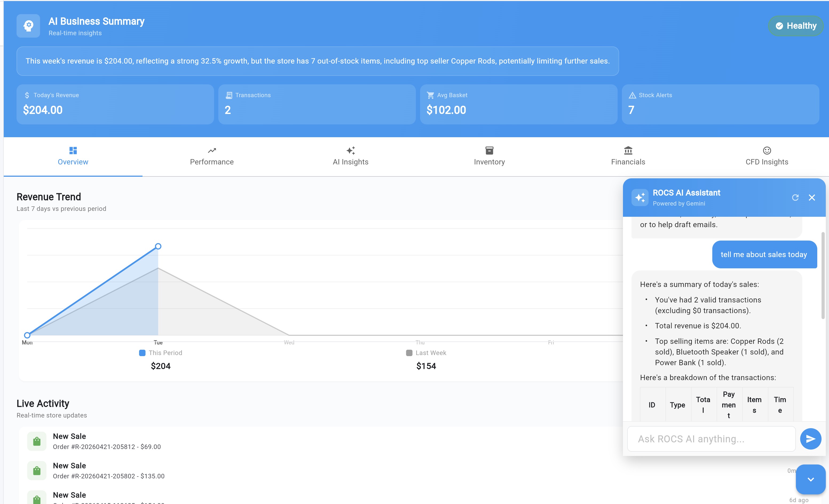Click the receipt icon on Transactions card
829x504 pixels.
point(229,95)
